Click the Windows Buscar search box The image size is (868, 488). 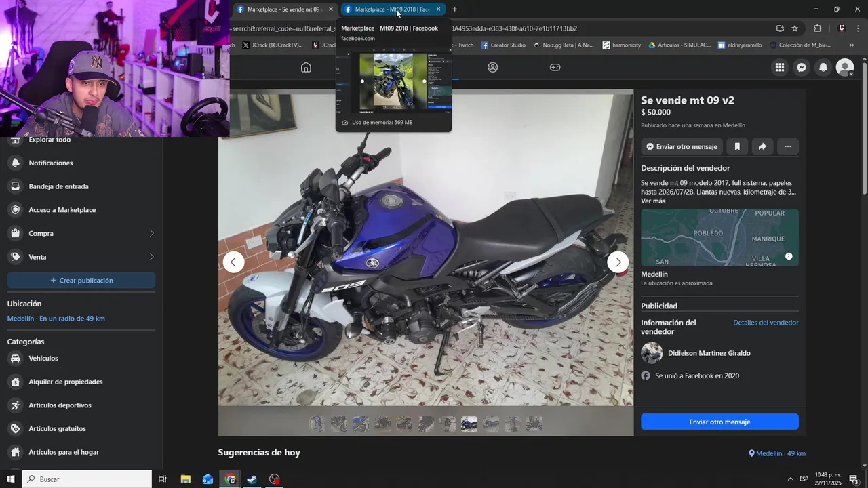coord(87,479)
